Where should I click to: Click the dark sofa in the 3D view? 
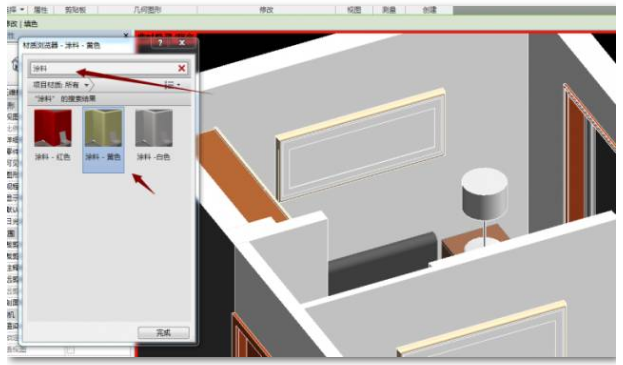[382, 263]
